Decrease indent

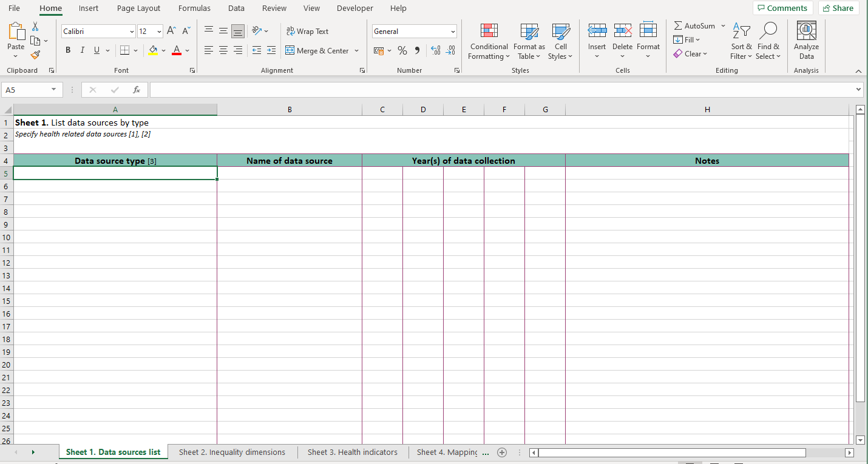tap(257, 50)
